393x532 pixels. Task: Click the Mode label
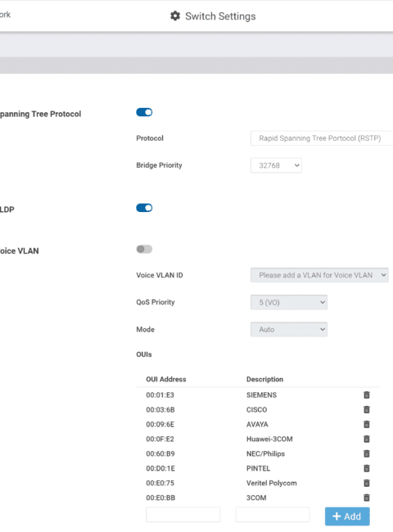coord(145,330)
